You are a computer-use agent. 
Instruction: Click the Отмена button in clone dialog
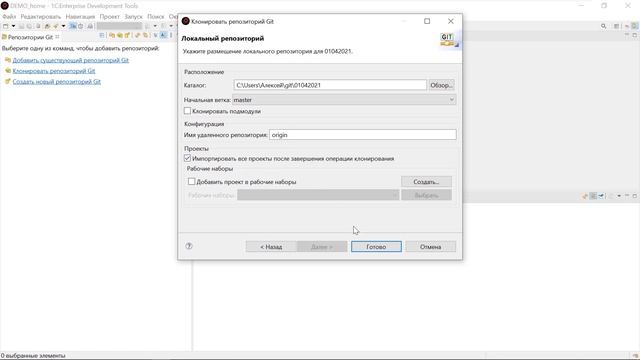click(430, 247)
